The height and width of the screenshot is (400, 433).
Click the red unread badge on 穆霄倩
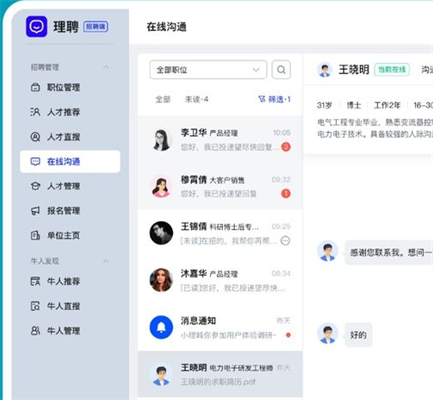pyautogui.click(x=286, y=193)
